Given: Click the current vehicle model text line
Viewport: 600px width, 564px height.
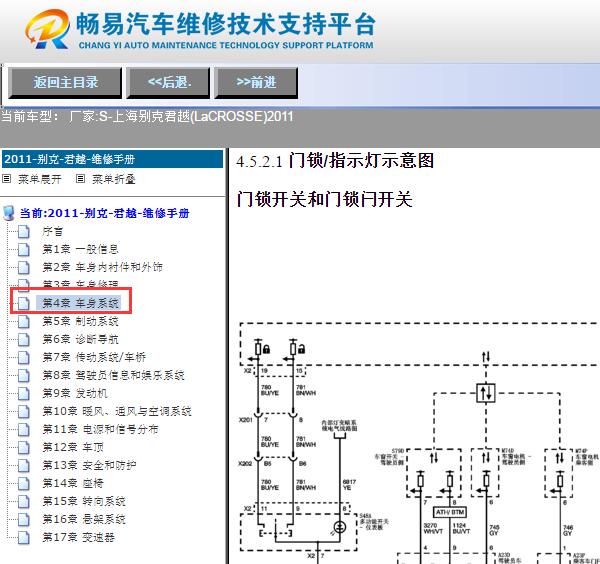Looking at the screenshot, I should pyautogui.click(x=147, y=116).
